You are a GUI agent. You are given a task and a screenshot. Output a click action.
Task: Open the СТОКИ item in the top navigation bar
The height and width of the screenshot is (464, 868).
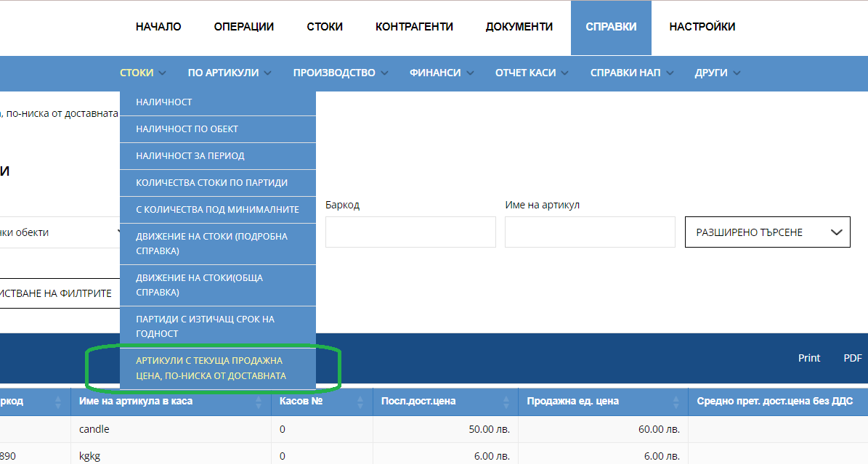click(x=325, y=27)
